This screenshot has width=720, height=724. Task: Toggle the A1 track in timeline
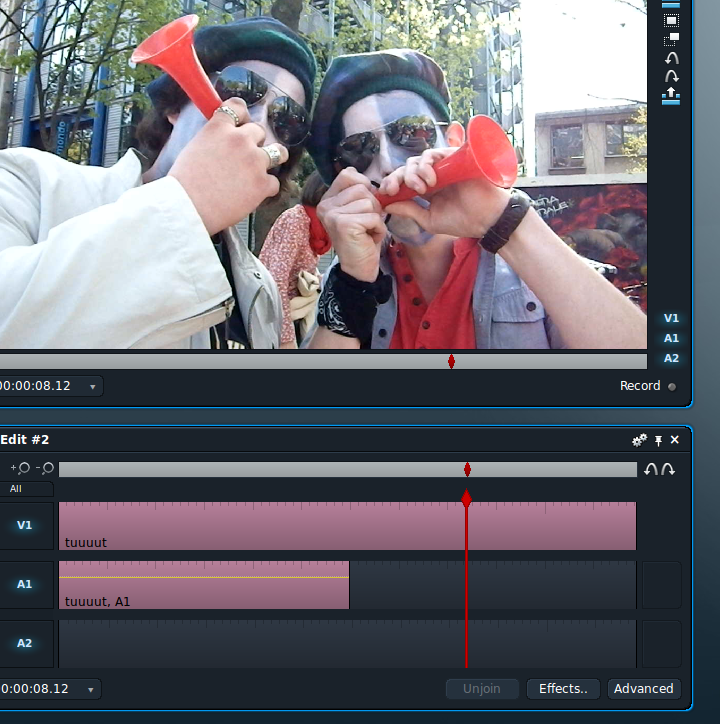24,584
